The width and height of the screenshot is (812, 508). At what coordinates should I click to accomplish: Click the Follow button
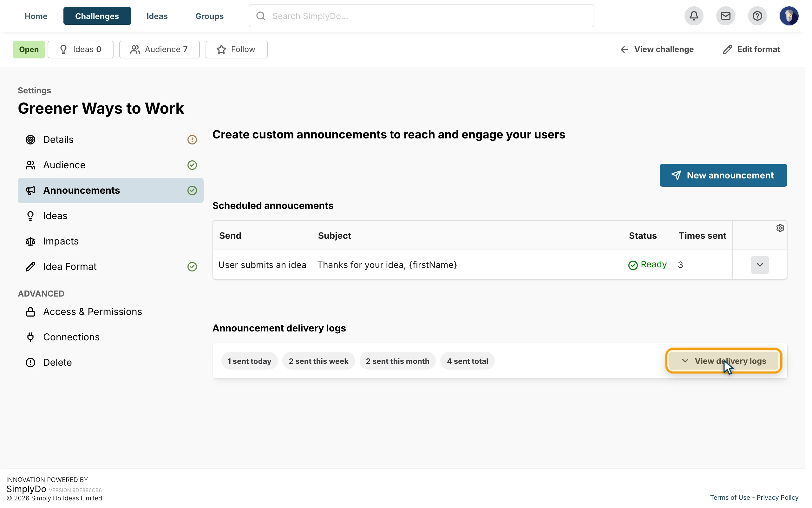click(236, 50)
